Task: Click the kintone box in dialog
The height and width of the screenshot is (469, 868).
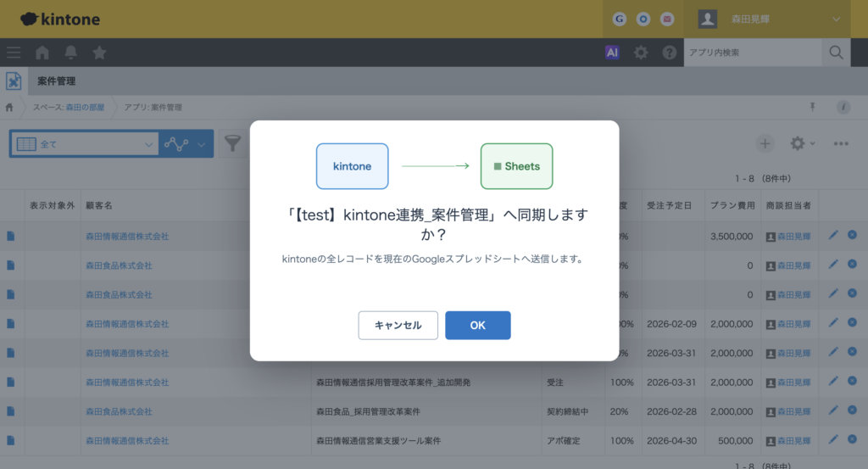Action: tap(352, 166)
